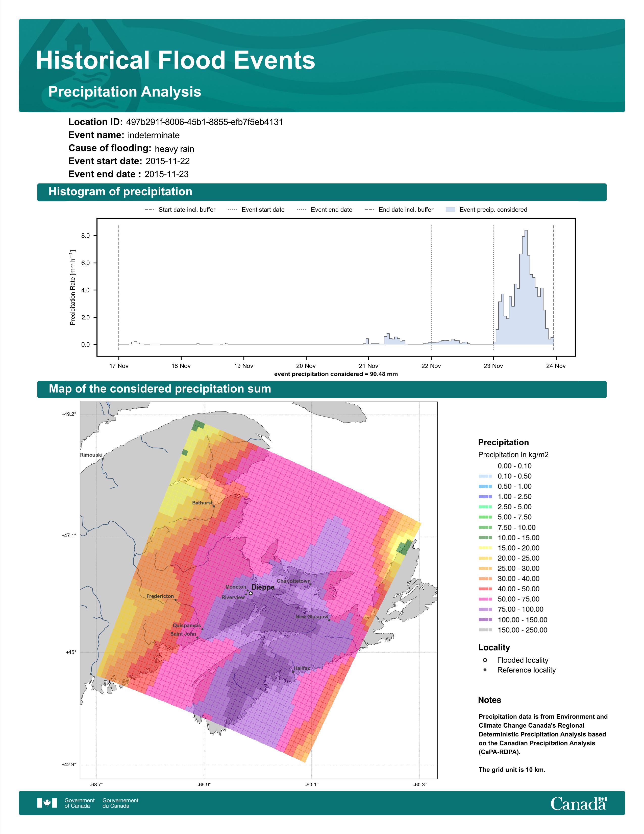Click the Rimouski reference locality dot
The height and width of the screenshot is (834, 644).
103,459
